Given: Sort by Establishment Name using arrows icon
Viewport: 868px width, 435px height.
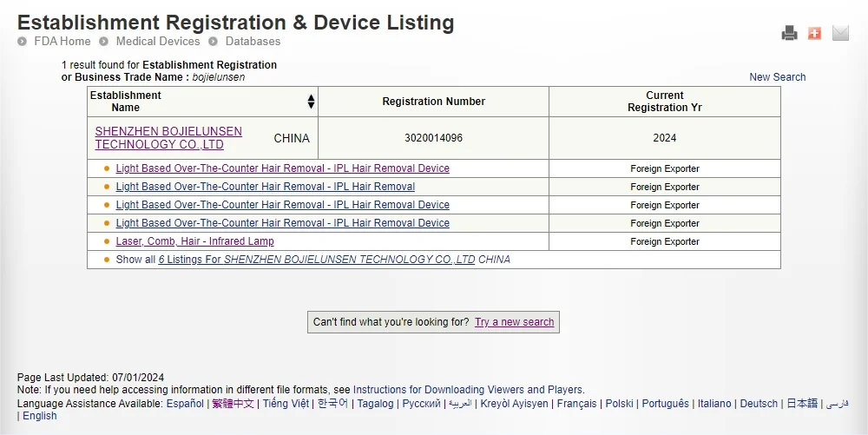Looking at the screenshot, I should click(x=311, y=102).
